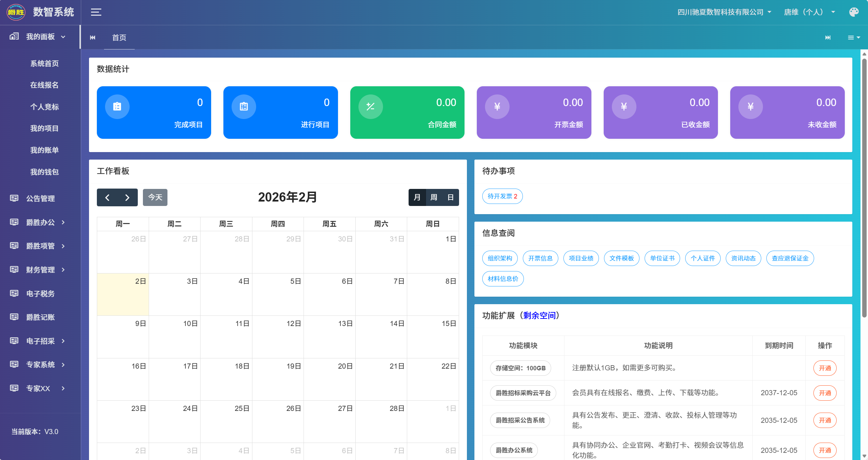868x460 pixels.
Task: Go to previous month arrow
Action: click(107, 197)
